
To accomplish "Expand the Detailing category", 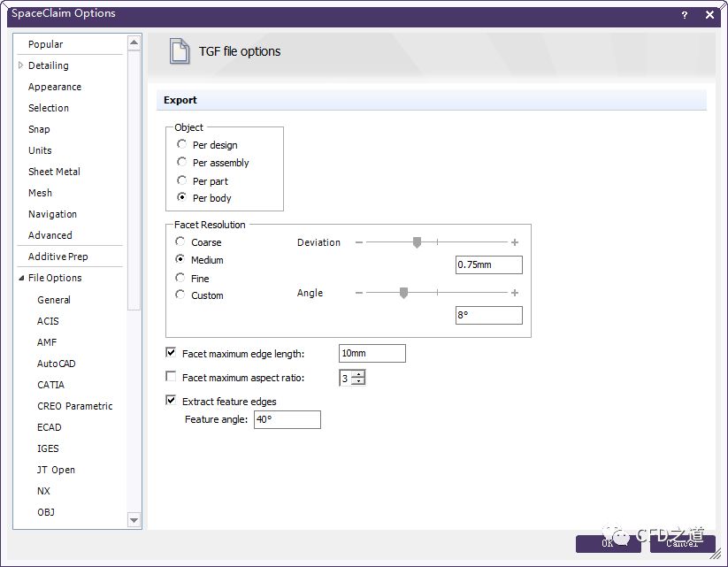I will [x=21, y=65].
